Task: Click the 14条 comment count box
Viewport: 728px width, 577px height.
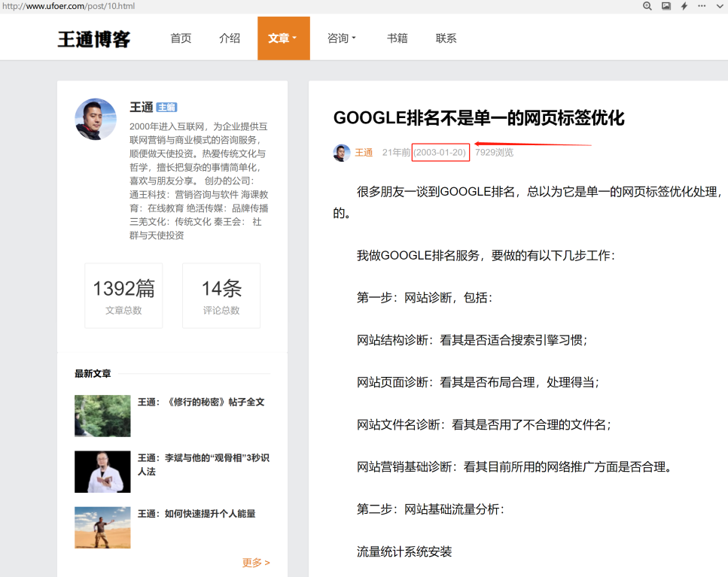Action: [x=221, y=296]
